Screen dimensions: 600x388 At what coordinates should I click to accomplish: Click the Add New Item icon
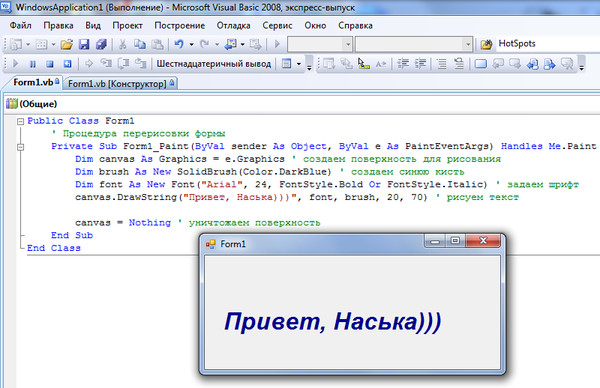pyautogui.click(x=41, y=44)
